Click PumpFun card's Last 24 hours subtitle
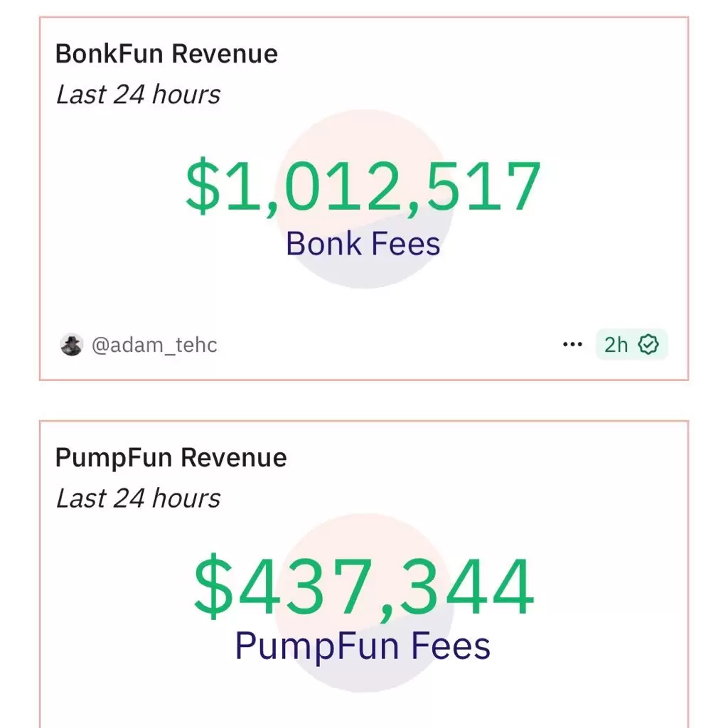The height and width of the screenshot is (728, 728). coord(138,498)
